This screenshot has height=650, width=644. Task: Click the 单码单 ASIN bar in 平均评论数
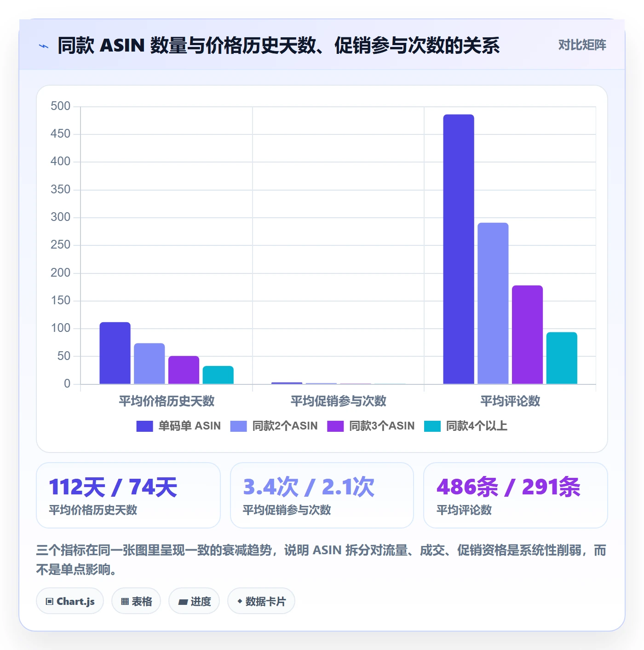tap(459, 249)
